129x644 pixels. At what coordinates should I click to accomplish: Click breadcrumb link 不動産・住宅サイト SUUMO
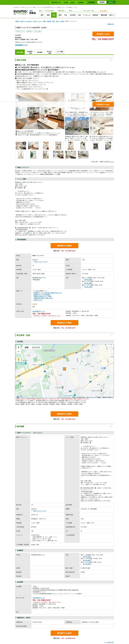[x=23, y=21]
